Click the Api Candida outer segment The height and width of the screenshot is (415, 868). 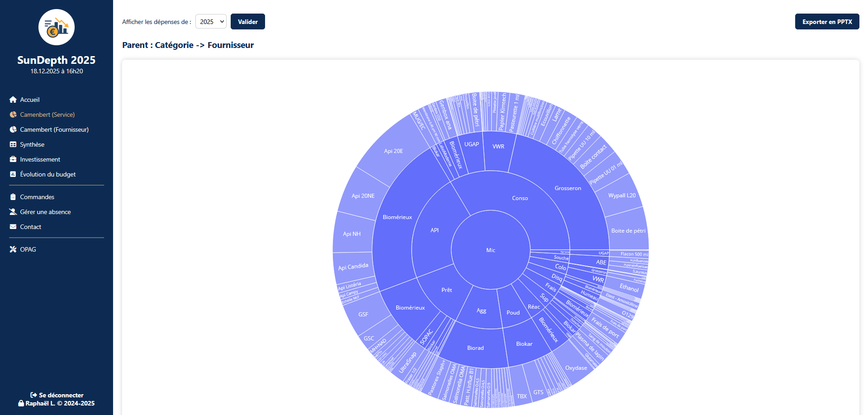353,267
